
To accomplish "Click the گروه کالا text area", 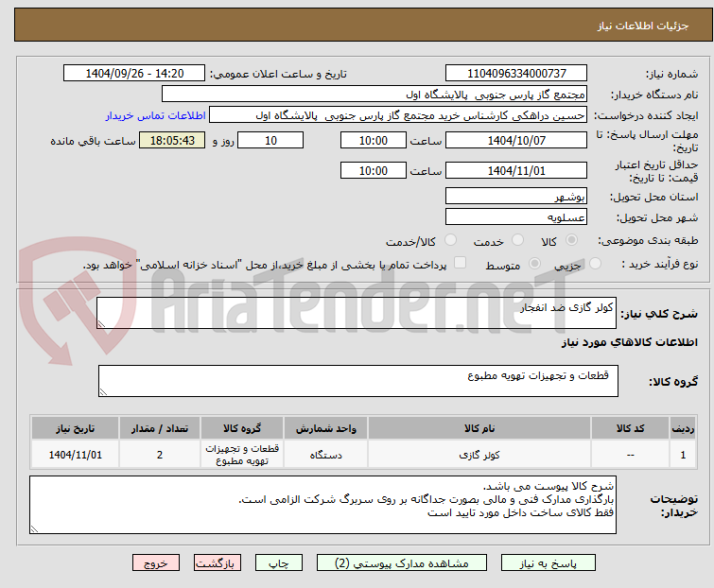I will coord(357,381).
